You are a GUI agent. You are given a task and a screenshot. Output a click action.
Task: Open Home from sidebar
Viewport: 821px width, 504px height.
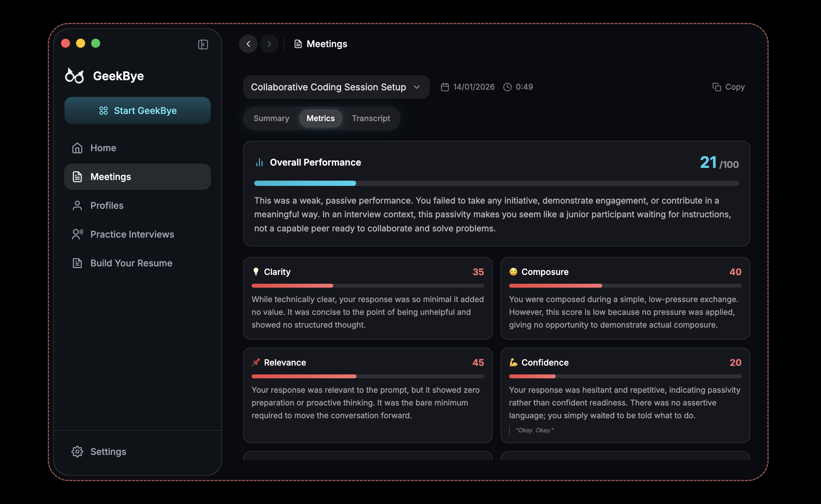103,148
